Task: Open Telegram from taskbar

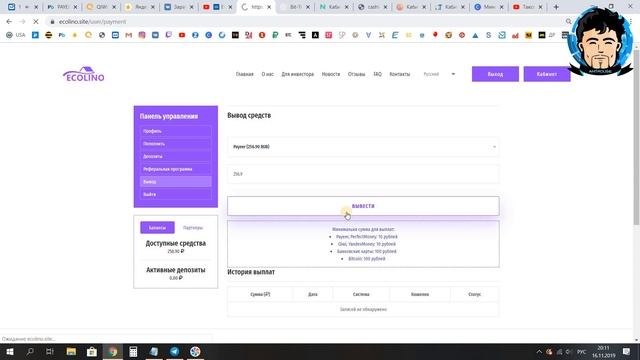Action: tap(174, 351)
